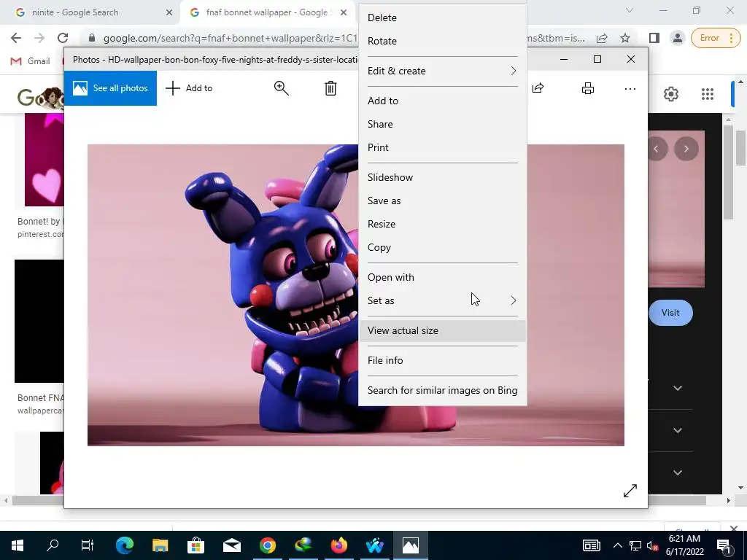The width and height of the screenshot is (747, 560).
Task: Click the Error update button in Chrome
Action: pyautogui.click(x=715, y=38)
